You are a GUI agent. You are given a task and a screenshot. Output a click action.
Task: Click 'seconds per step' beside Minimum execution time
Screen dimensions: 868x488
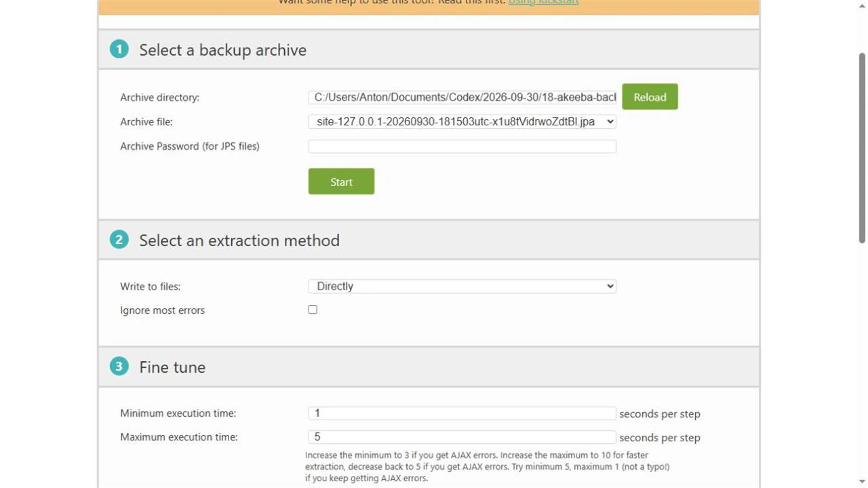660,414
